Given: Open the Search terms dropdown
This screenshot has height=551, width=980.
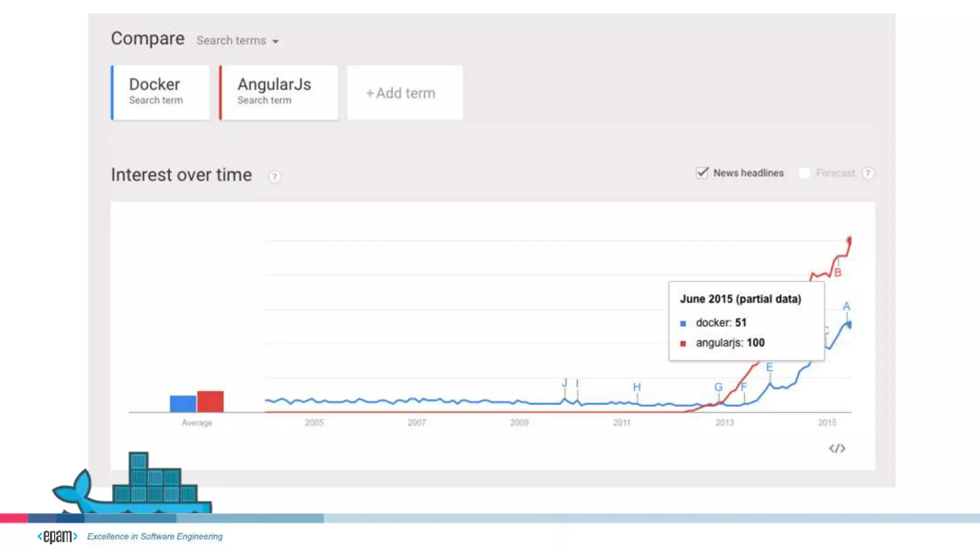Looking at the screenshot, I should (x=232, y=41).
